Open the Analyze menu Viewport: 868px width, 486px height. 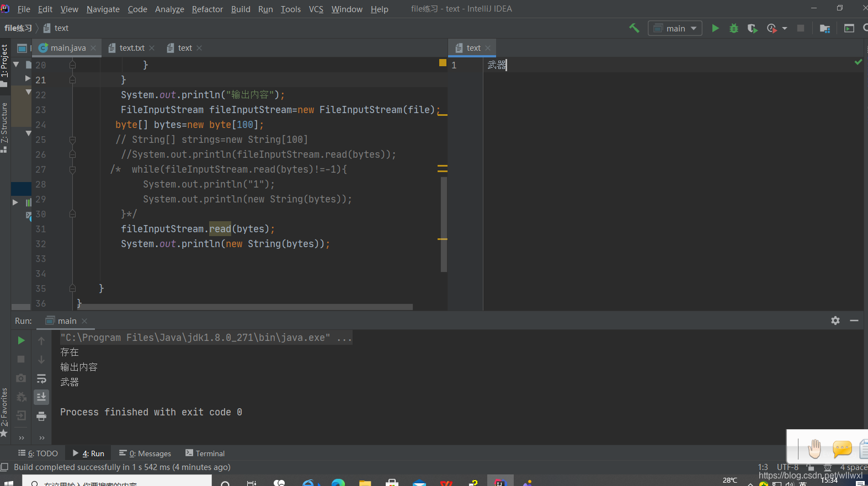point(169,9)
